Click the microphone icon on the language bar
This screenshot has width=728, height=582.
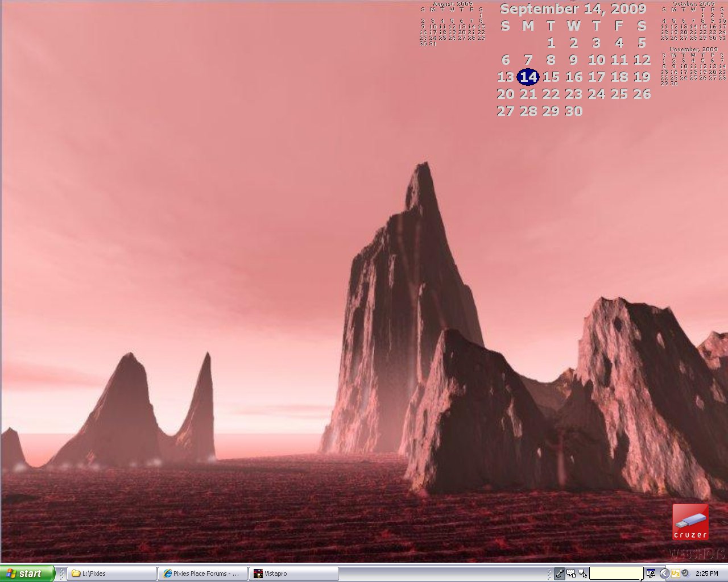coord(560,573)
